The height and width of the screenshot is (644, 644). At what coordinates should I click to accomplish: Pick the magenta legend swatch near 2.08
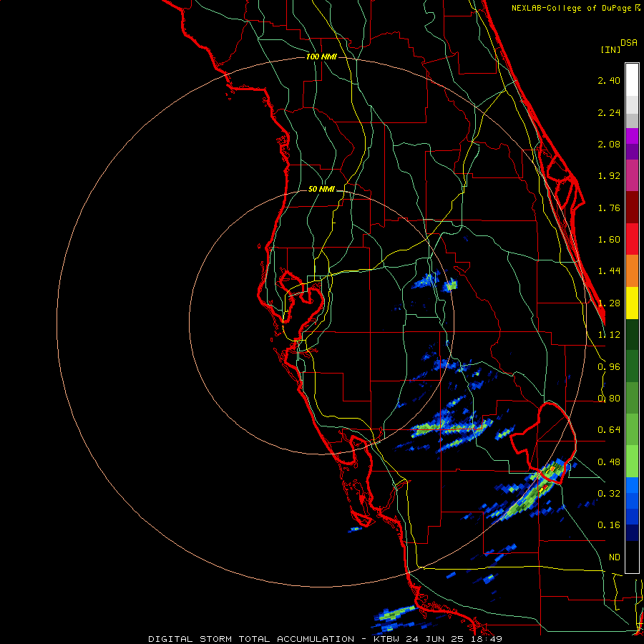coord(632,136)
